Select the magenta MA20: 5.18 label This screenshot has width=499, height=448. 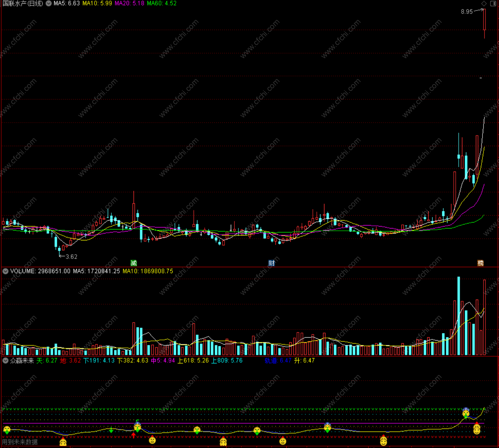[x=130, y=3]
